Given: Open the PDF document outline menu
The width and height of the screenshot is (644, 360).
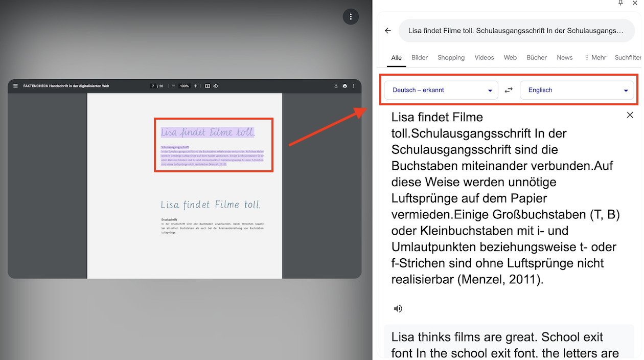Looking at the screenshot, I should coord(15,86).
